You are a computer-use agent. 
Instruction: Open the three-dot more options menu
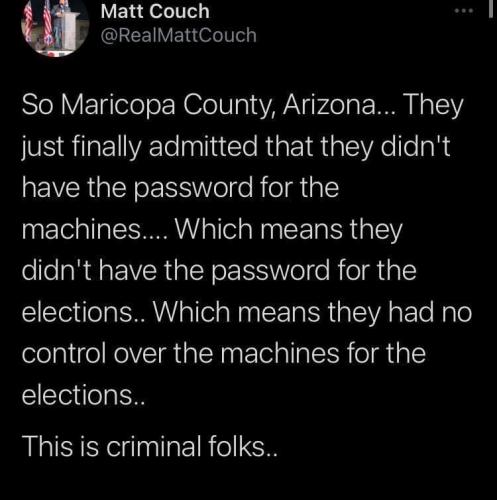click(464, 11)
